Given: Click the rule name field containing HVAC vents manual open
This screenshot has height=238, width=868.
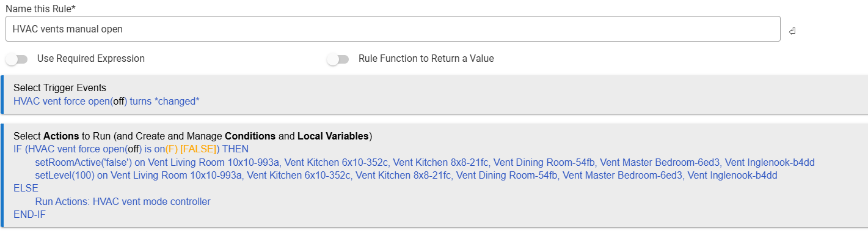Looking at the screenshot, I should (x=393, y=29).
